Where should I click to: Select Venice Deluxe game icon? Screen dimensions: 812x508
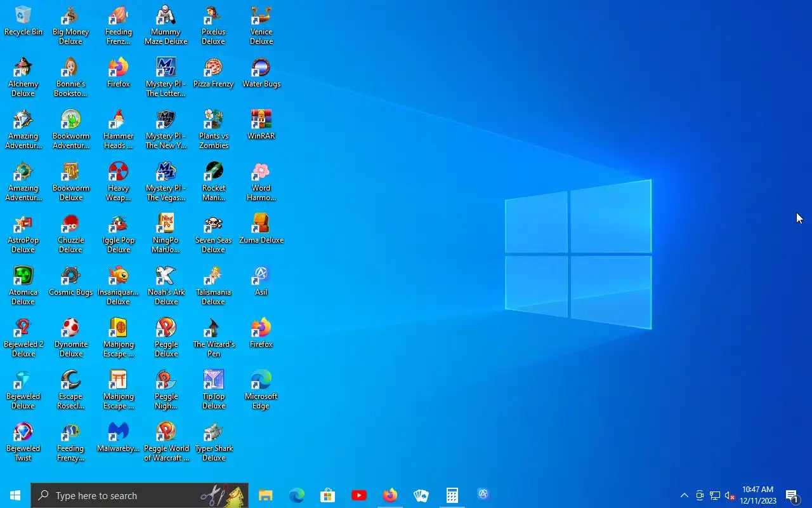(x=261, y=25)
